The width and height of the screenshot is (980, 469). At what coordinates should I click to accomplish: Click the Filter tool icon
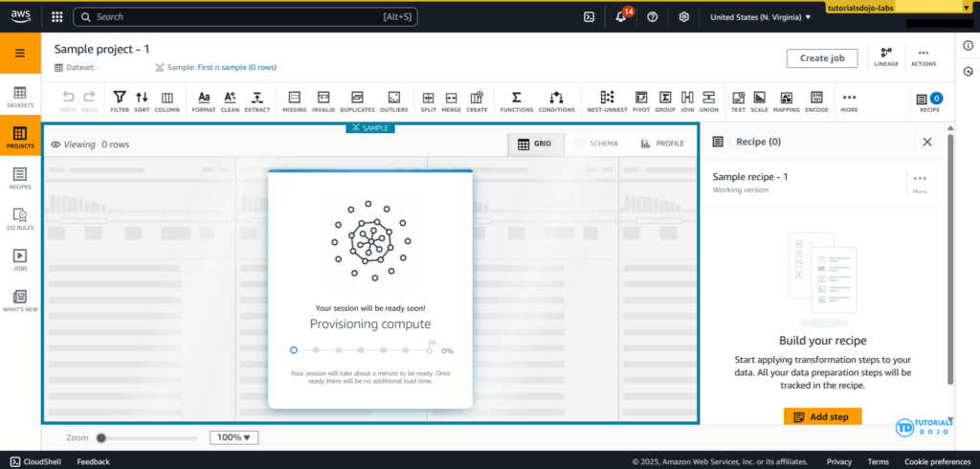pyautogui.click(x=120, y=100)
